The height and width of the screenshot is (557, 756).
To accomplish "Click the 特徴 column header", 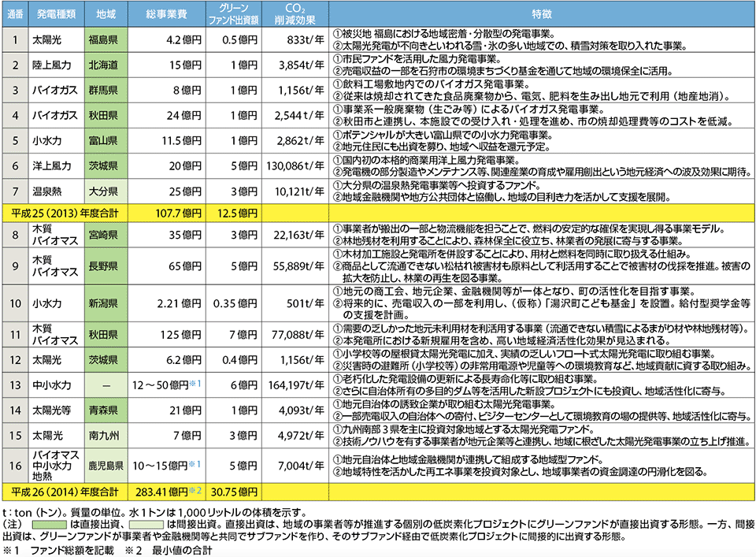I will (542, 14).
